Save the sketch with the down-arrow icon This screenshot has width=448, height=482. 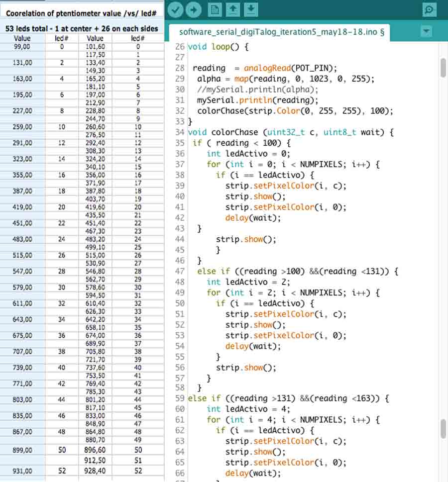click(251, 9)
